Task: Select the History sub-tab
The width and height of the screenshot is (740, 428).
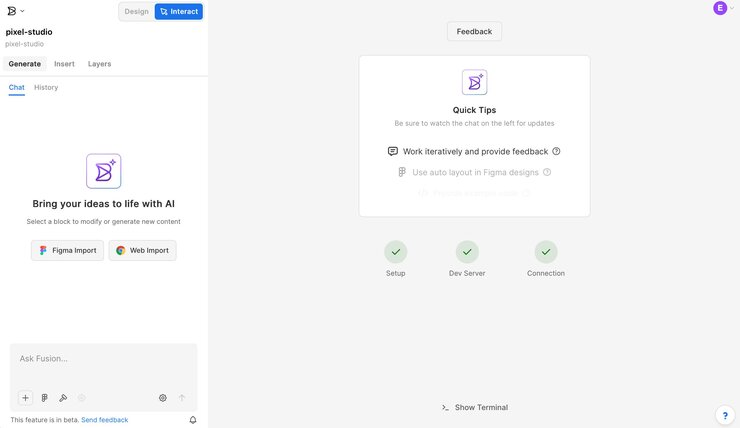Action: click(x=46, y=87)
